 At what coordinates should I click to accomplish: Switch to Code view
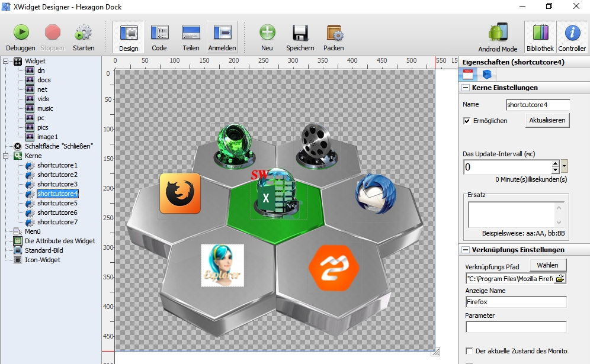pos(159,37)
